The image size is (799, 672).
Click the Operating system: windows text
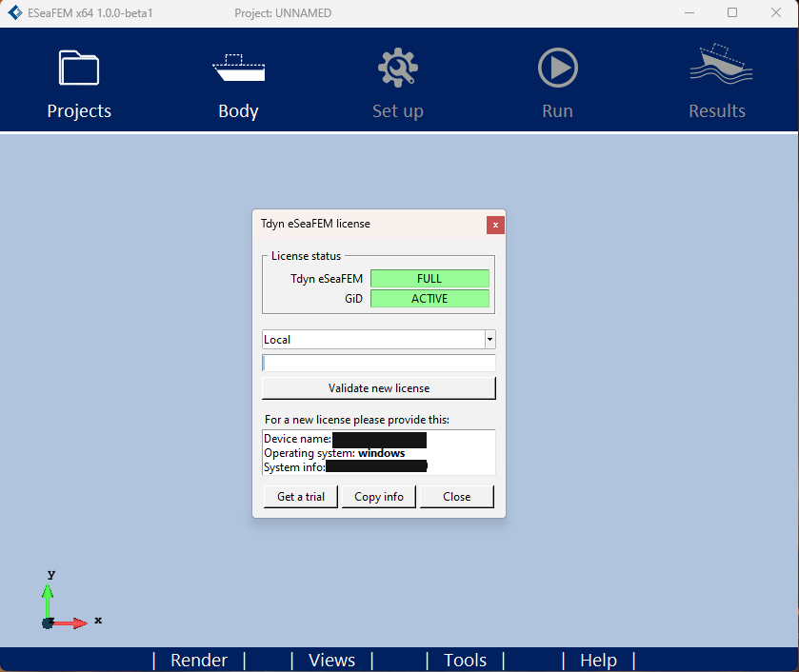(334, 453)
